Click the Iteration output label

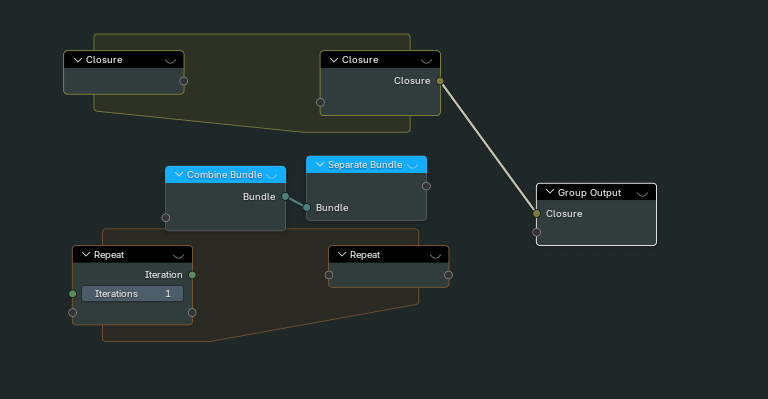[164, 275]
